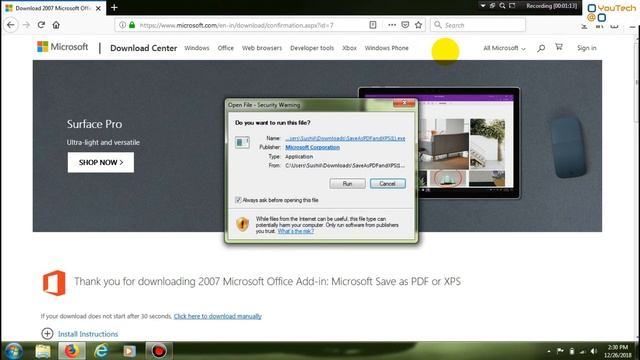Open the Xbox menu item
The height and width of the screenshot is (360, 640).
click(349, 48)
